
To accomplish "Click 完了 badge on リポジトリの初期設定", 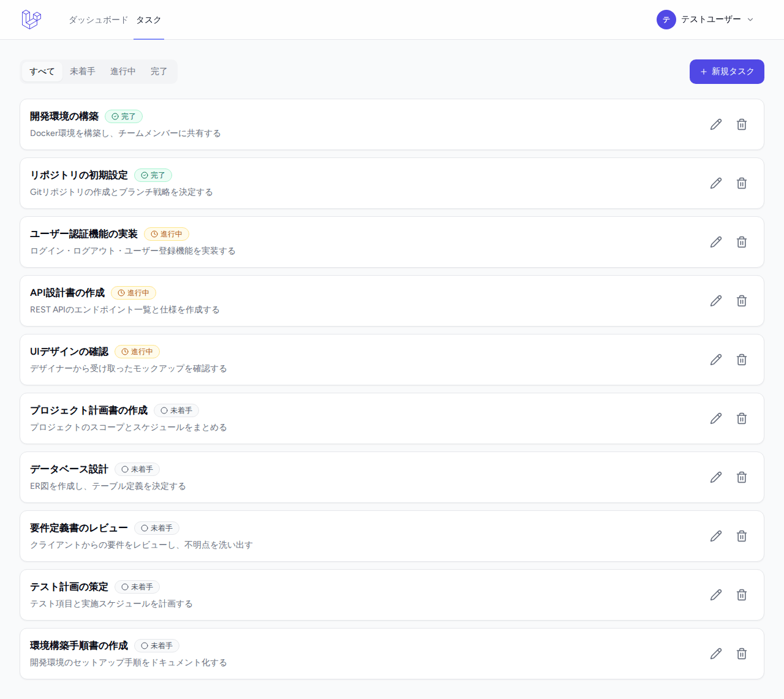I will [153, 175].
